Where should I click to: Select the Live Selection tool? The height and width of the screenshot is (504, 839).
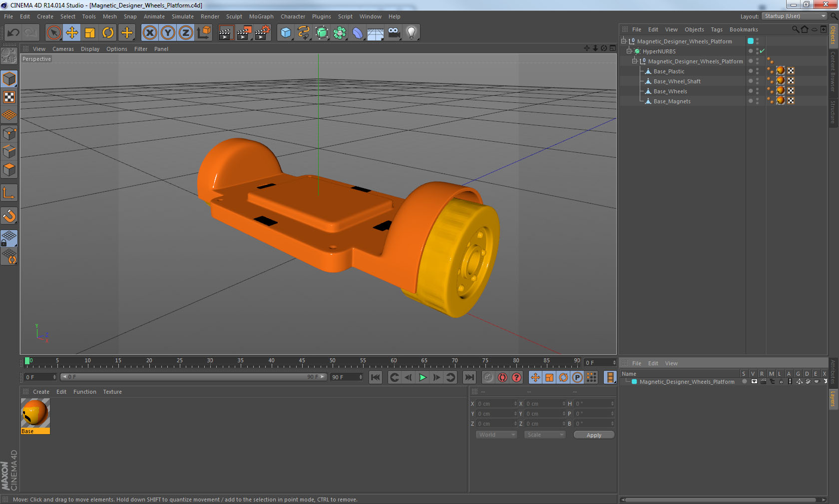53,33
